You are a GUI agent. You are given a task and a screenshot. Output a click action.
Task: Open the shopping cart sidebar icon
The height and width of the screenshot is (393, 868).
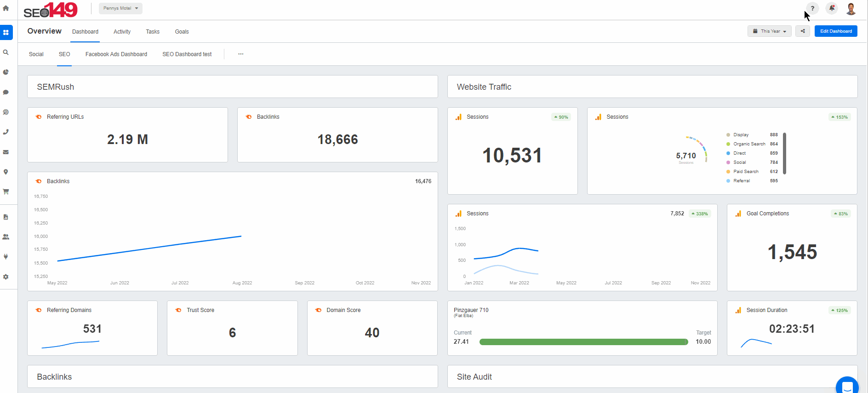[x=6, y=191]
